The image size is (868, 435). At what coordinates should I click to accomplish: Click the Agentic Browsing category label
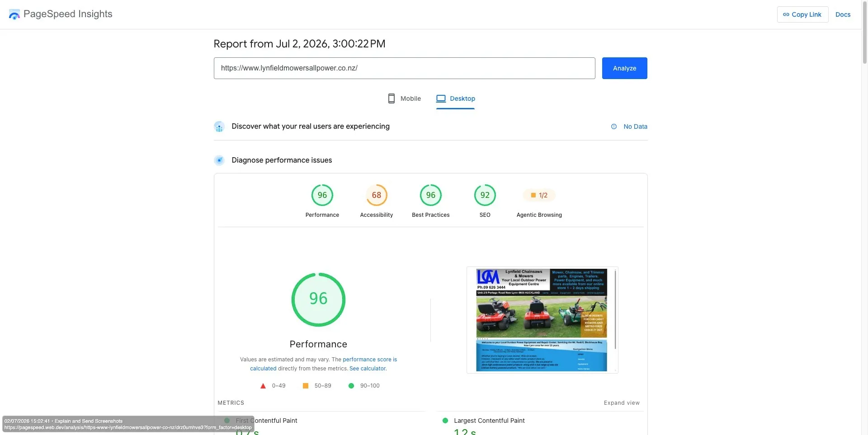(539, 215)
